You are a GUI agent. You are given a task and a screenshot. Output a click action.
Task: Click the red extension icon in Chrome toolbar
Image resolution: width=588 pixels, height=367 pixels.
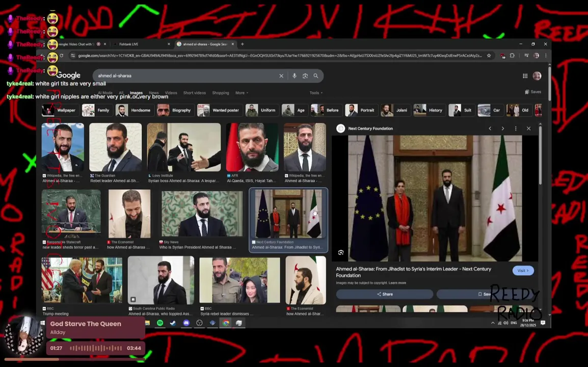pos(502,56)
